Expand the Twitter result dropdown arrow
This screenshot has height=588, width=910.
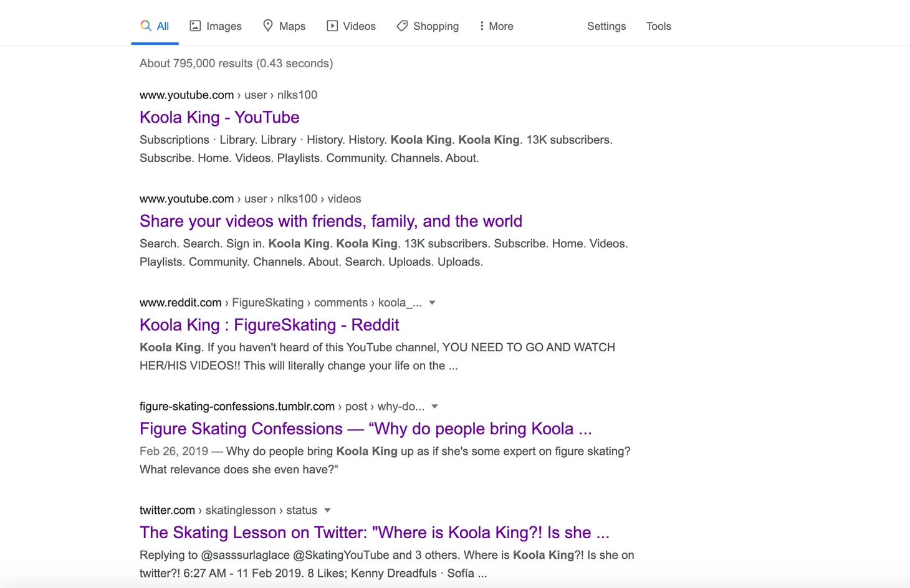[x=327, y=510]
